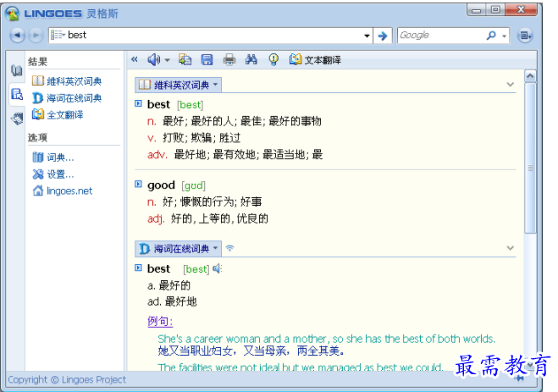The image size is (558, 392).
Task: Go forward with the forward arrow button
Action: coord(36,36)
